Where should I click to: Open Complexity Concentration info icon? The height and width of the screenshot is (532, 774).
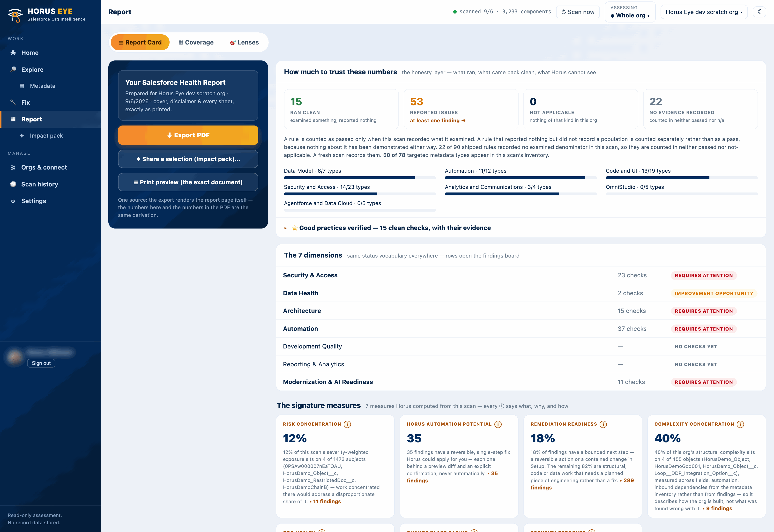tap(740, 424)
